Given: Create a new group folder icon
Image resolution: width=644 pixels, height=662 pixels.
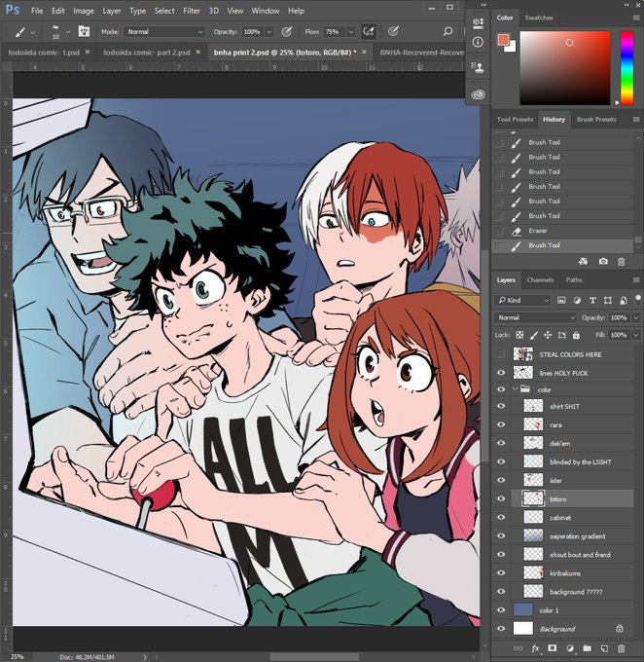Looking at the screenshot, I should pyautogui.click(x=587, y=648).
